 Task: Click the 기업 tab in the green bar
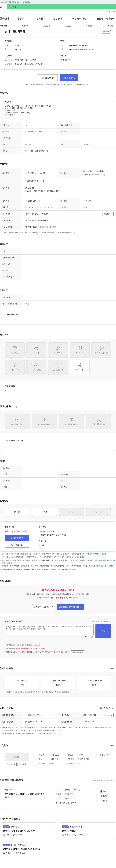(14, 7)
